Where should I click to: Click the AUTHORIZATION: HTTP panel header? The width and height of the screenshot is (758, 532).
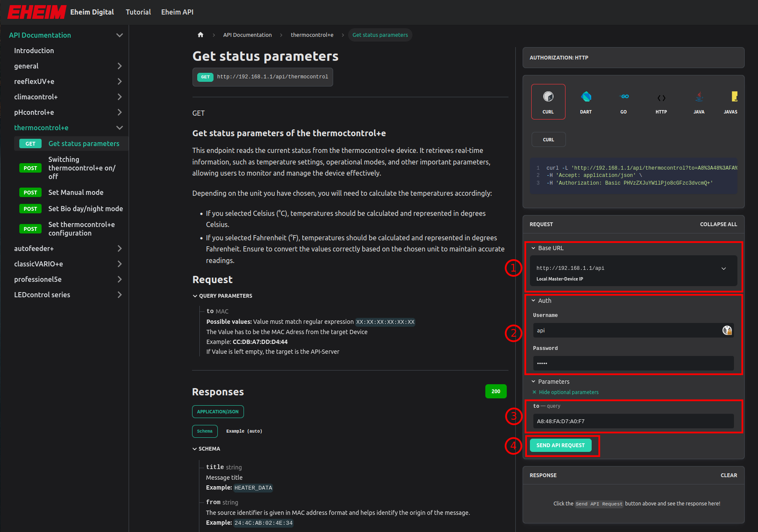[633, 58]
